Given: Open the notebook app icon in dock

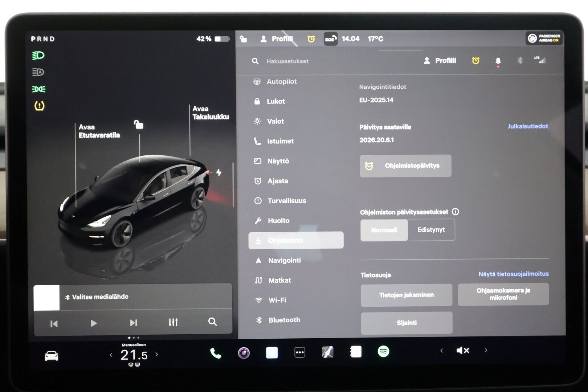Looking at the screenshot, I should (356, 352).
